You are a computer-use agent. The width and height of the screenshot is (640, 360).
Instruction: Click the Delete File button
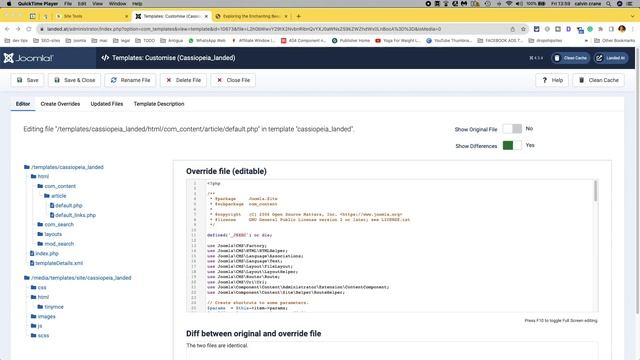tap(183, 80)
